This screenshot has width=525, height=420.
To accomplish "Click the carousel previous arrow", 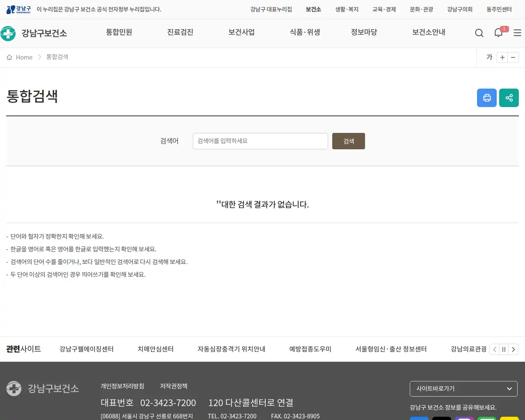I will click(494, 349).
